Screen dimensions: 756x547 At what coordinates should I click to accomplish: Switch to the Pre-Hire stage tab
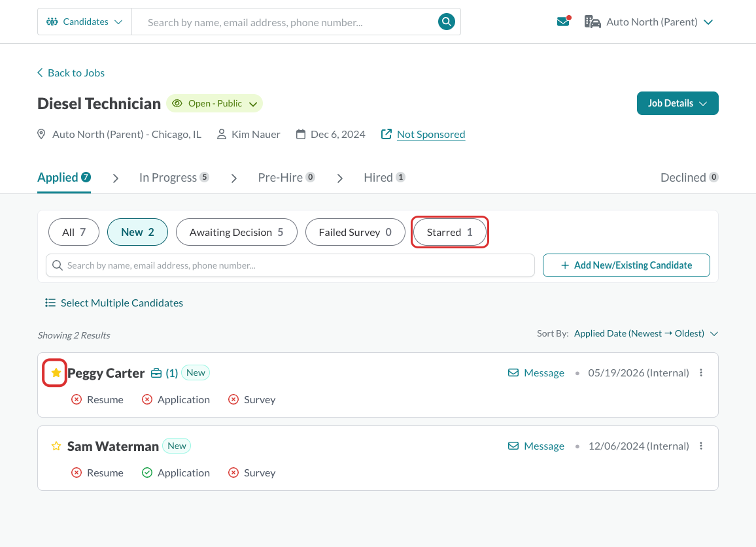pos(286,177)
